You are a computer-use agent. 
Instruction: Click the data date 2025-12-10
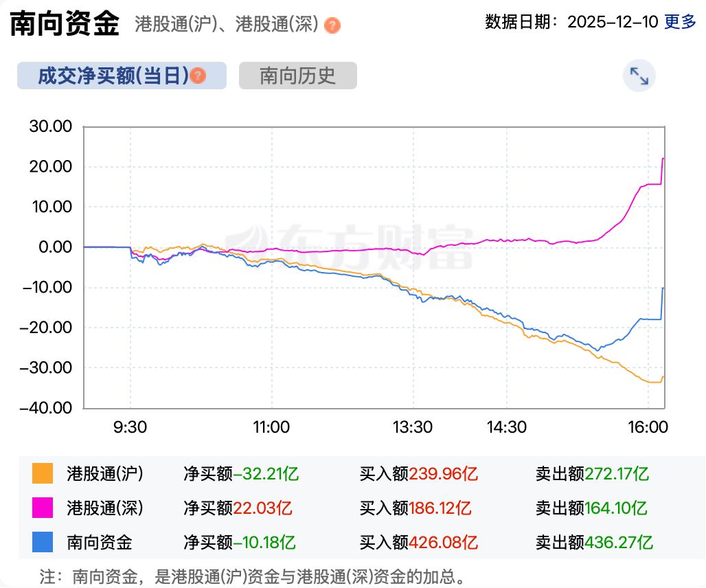(x=613, y=22)
